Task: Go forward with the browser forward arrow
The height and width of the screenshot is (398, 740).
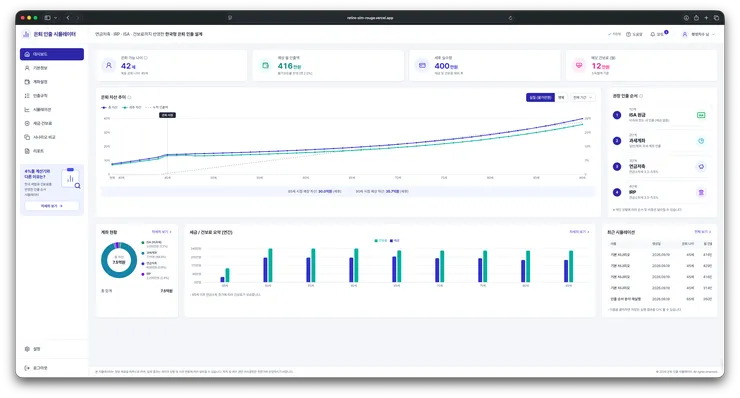Action: click(78, 18)
